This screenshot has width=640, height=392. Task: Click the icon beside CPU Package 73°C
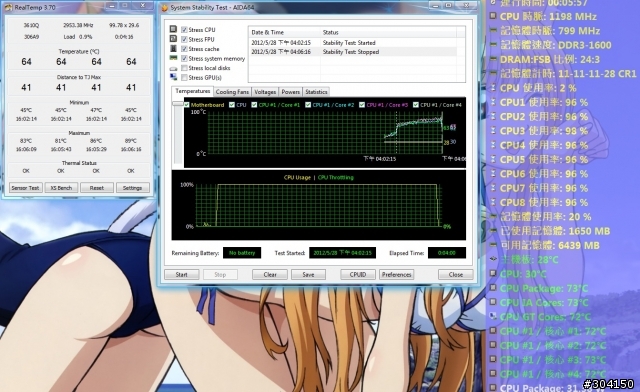pos(493,288)
